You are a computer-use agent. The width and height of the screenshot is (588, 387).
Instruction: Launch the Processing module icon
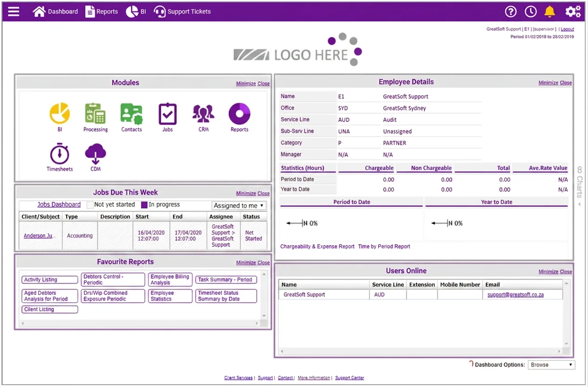pos(95,113)
